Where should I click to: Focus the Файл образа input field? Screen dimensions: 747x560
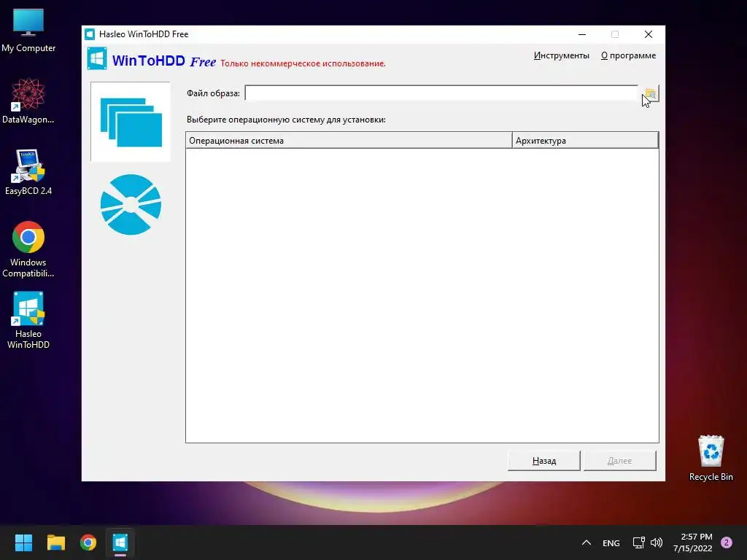pyautogui.click(x=441, y=93)
